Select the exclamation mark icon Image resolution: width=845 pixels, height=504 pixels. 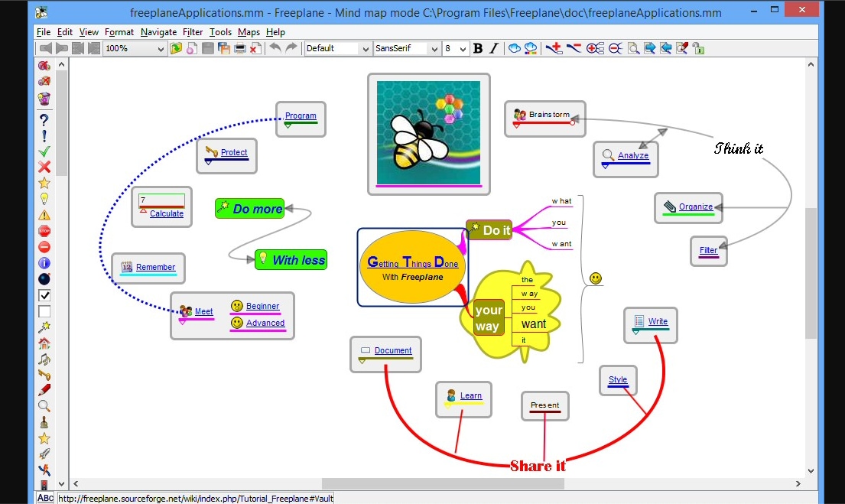(44, 136)
